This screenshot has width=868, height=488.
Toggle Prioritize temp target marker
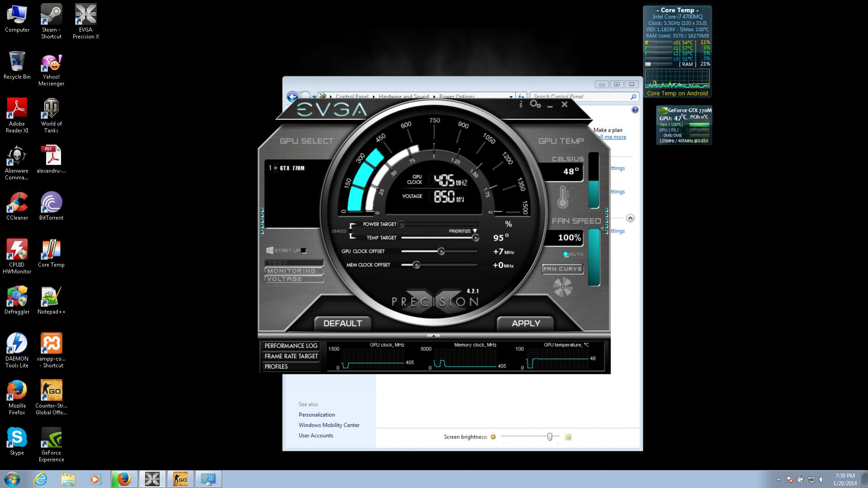pos(474,231)
